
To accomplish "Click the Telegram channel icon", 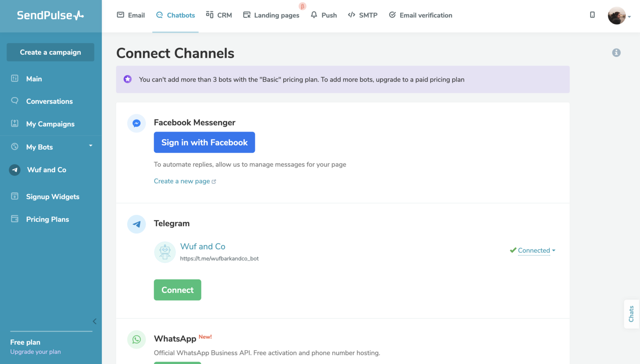I will coord(137,224).
